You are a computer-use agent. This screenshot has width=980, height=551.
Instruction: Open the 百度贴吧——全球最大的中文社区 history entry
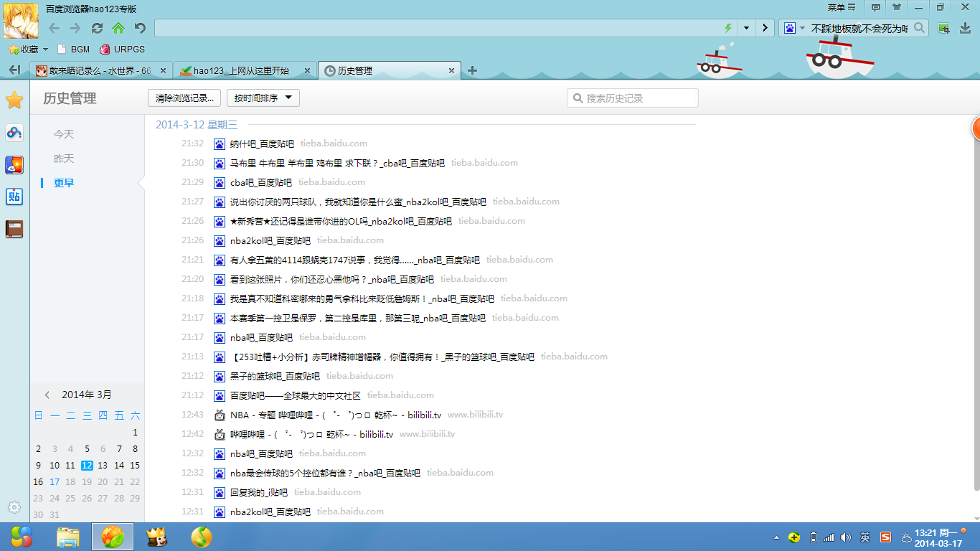click(296, 395)
